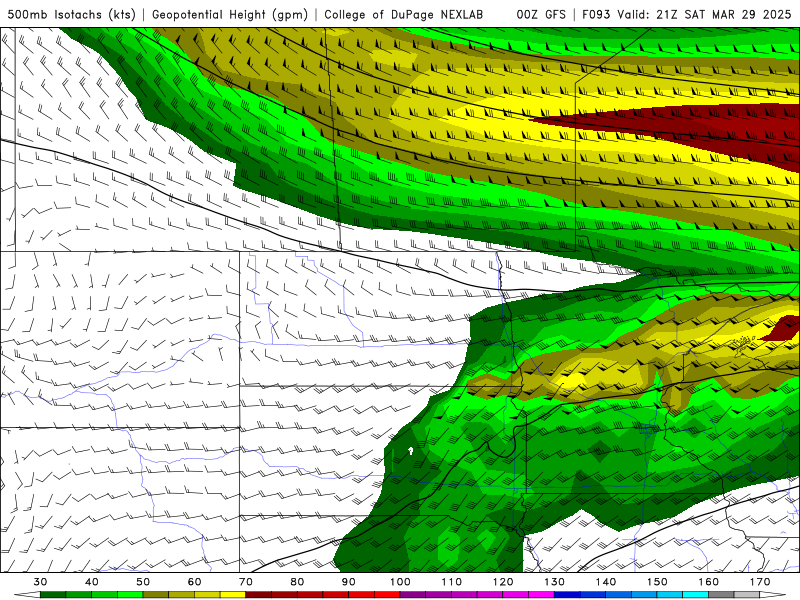Image resolution: width=800 pixels, height=600 pixels.
Task: Click the '100' label on the color scale
Action: coord(401,582)
